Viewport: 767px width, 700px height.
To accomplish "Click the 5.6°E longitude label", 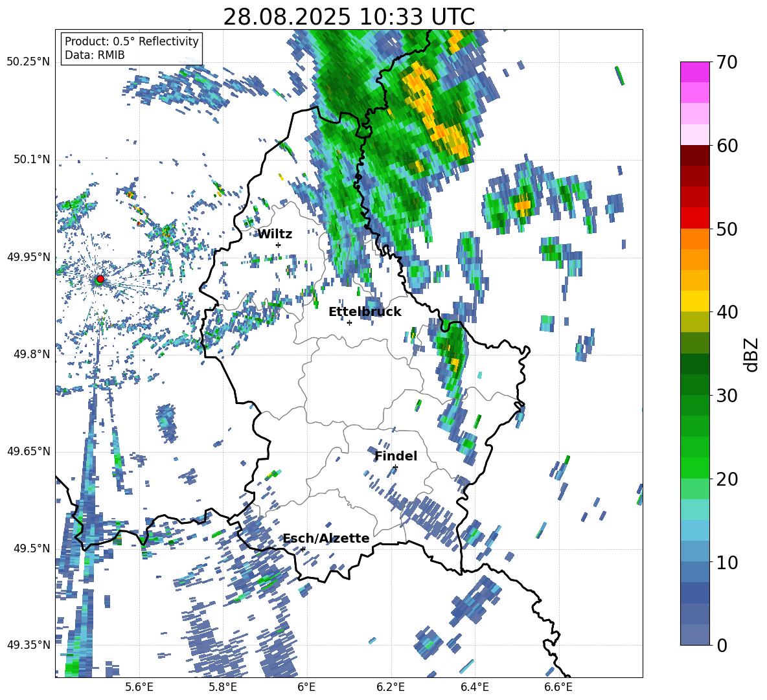I will tap(139, 687).
